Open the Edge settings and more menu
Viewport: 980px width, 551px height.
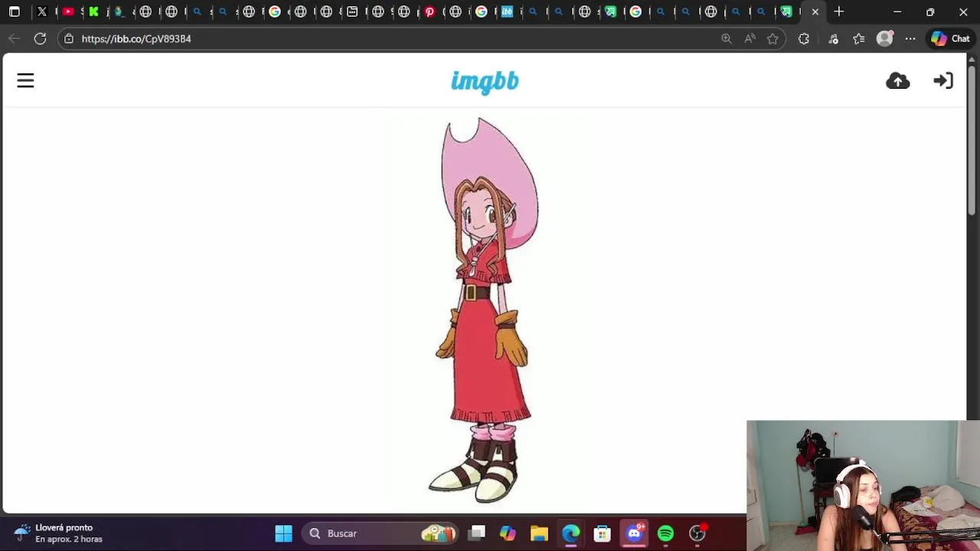pyautogui.click(x=910, y=38)
